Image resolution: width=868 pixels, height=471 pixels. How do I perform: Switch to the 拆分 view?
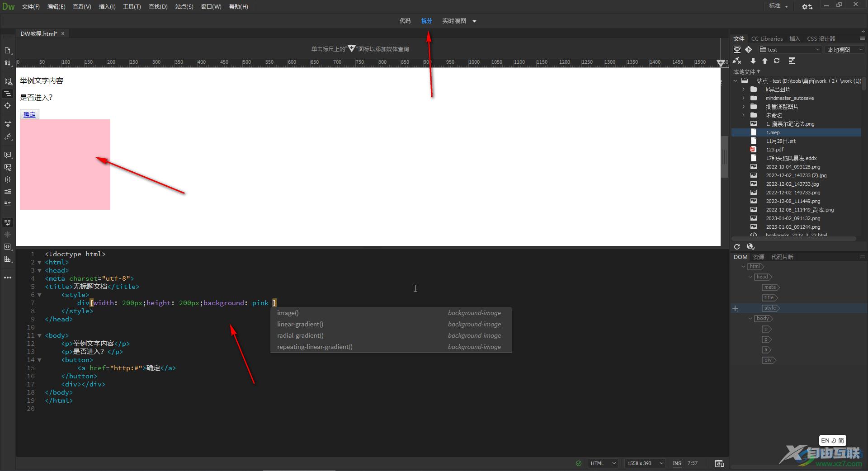click(427, 21)
